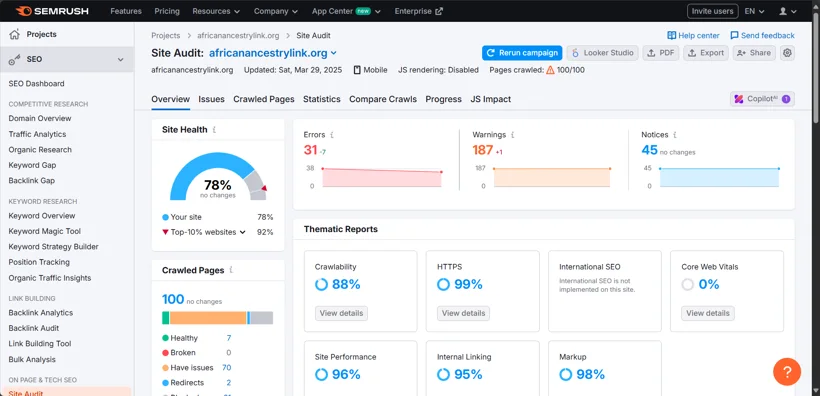Select the JS Impact tab
Viewport: 820px width, 396px height.
491,99
